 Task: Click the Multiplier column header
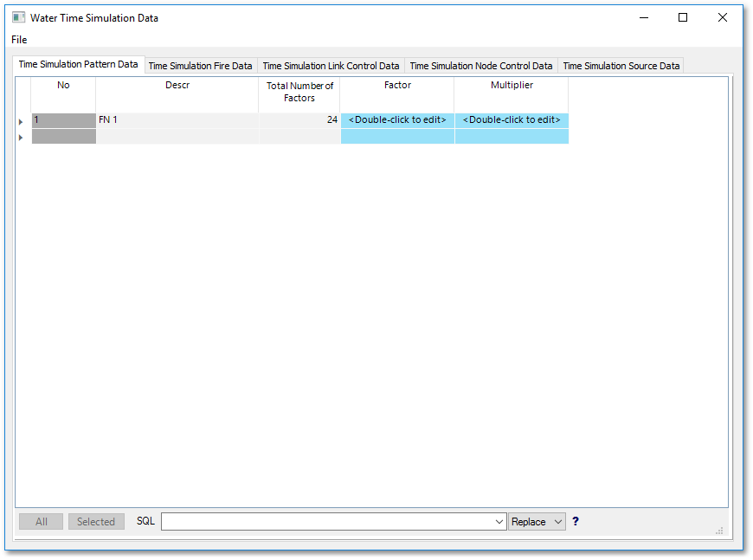pos(512,94)
